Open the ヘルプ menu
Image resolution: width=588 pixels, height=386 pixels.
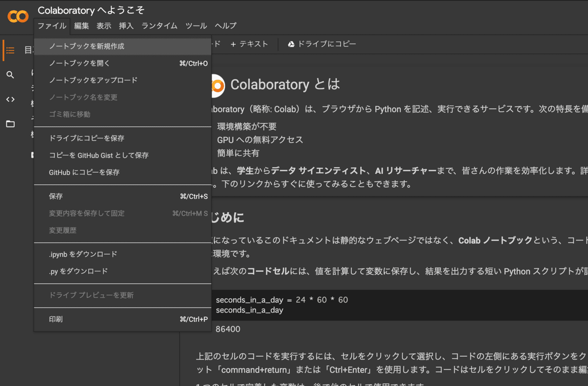tap(225, 26)
